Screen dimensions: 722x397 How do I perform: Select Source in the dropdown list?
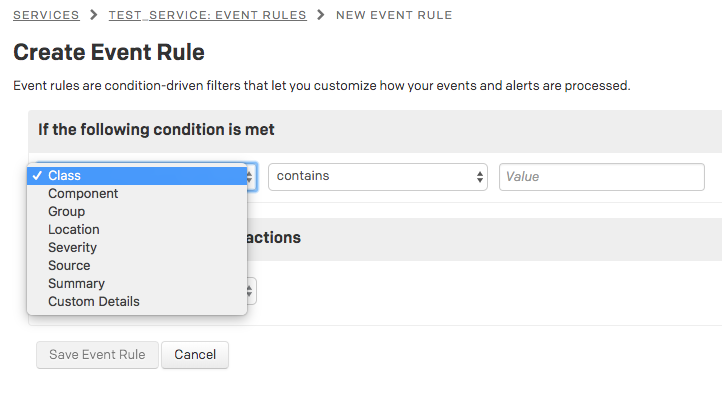tap(137, 265)
